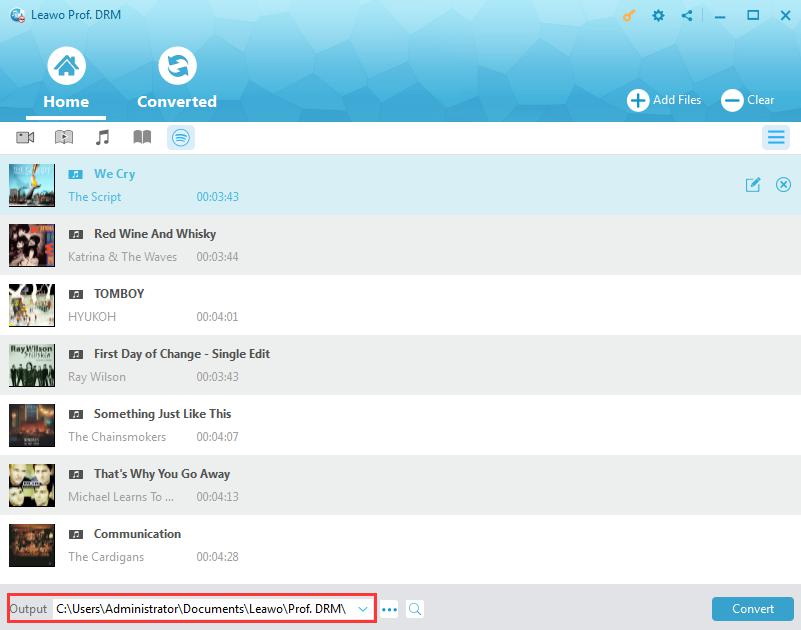Open settings gear in title bar
This screenshot has width=801, height=630.
[x=658, y=15]
